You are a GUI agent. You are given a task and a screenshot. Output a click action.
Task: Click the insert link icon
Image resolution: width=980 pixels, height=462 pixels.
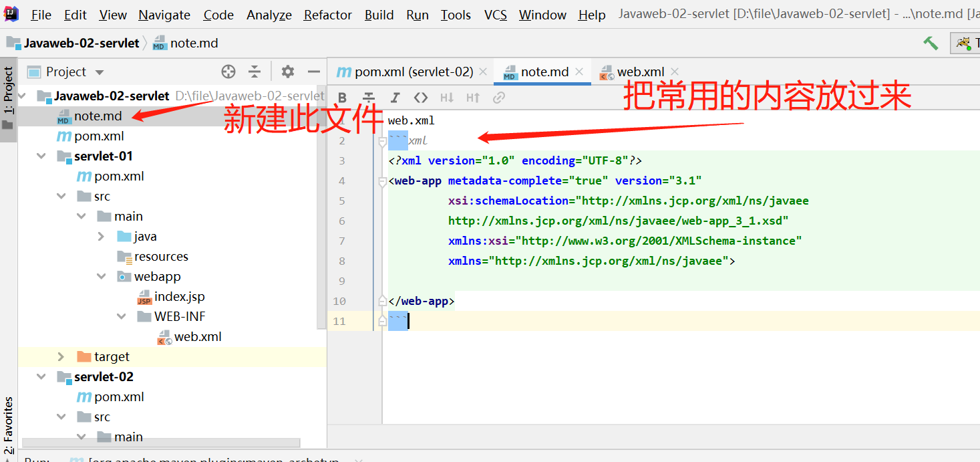tap(498, 98)
